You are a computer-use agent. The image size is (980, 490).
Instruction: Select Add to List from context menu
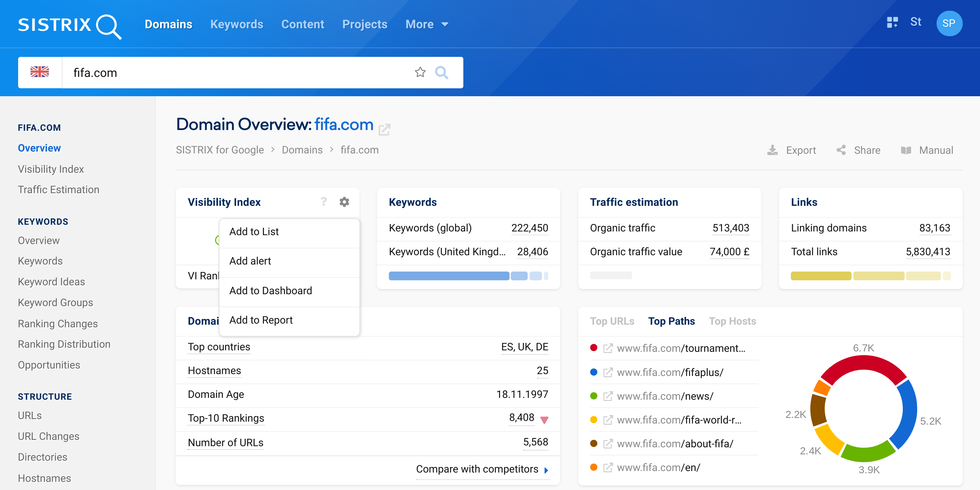(x=253, y=231)
